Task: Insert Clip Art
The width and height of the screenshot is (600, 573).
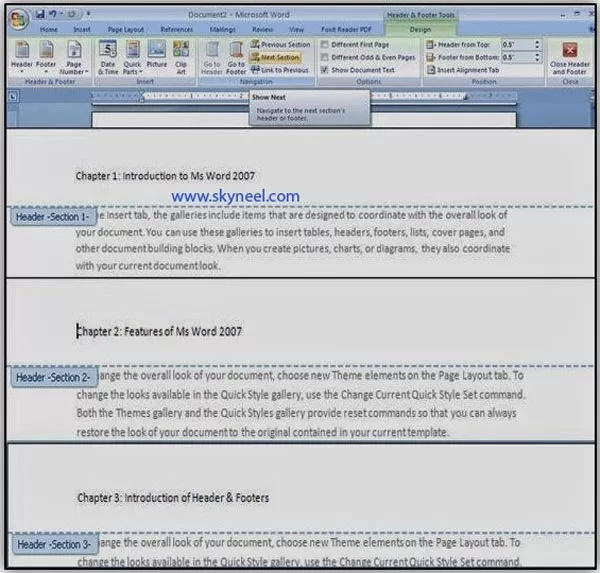Action: coord(181,57)
